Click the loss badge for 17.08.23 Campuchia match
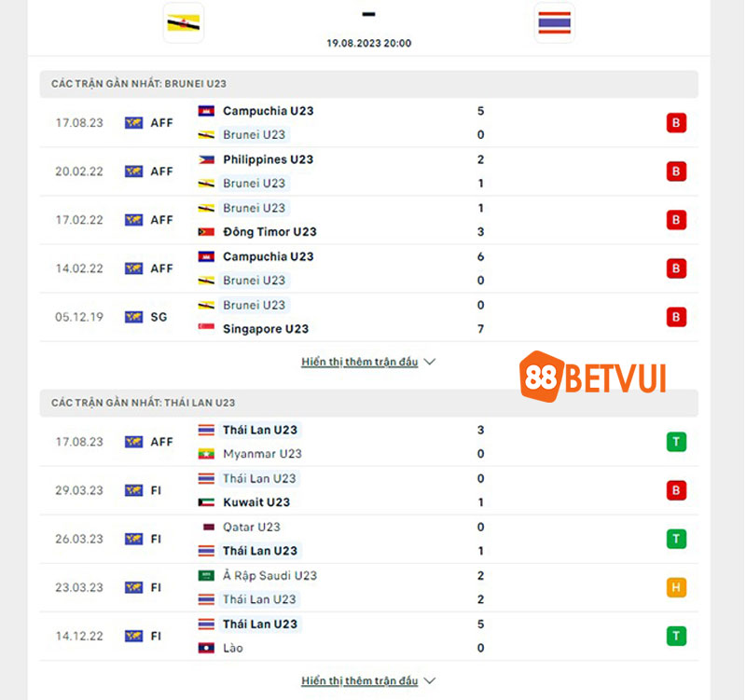This screenshot has width=746, height=700. pyautogui.click(x=676, y=123)
